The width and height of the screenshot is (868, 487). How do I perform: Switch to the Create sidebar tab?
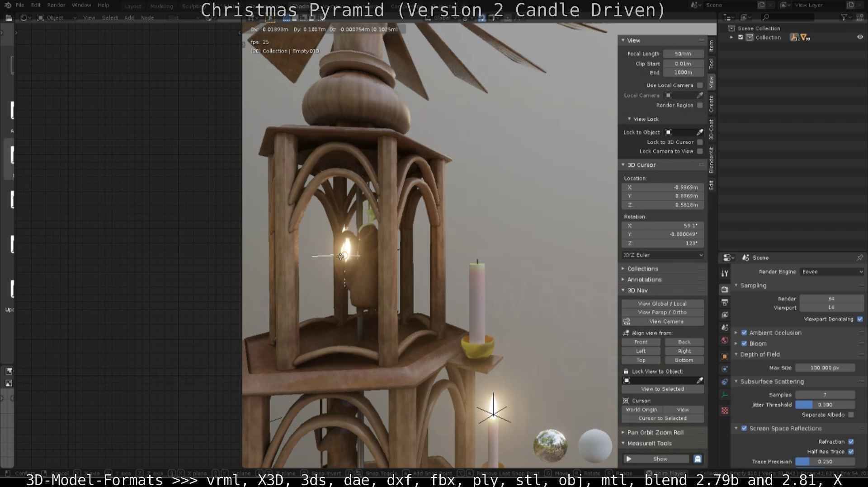(x=711, y=104)
